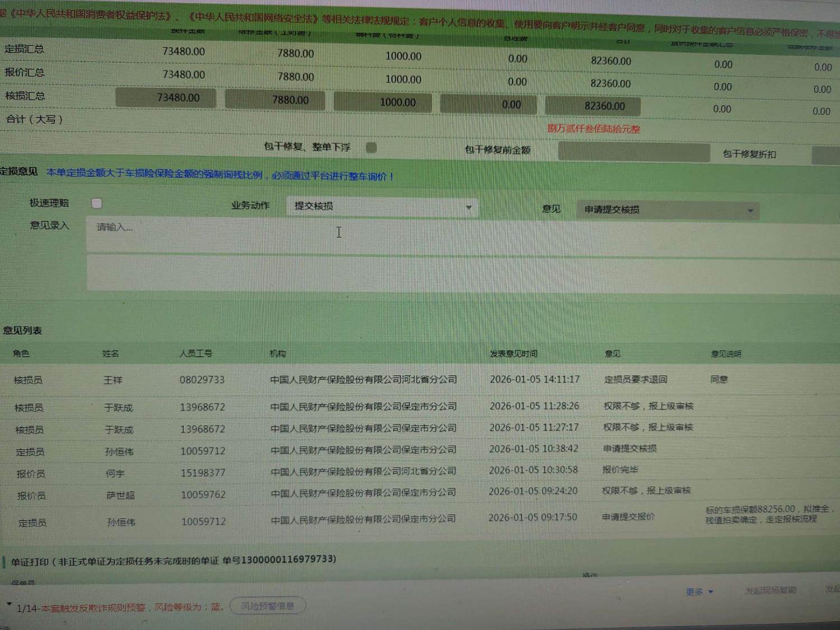
Task: Click the 核损汇总 field showing 1000.00
Action: [x=383, y=102]
